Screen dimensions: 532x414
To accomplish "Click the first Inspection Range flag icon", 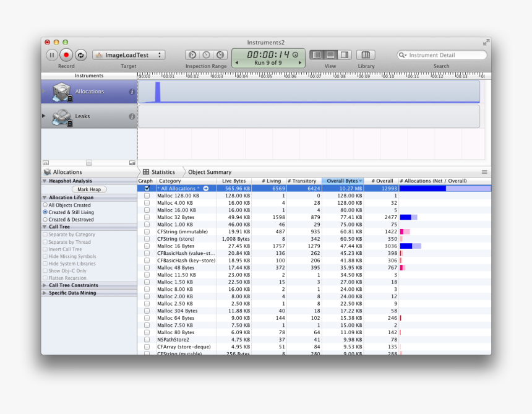I will click(192, 54).
